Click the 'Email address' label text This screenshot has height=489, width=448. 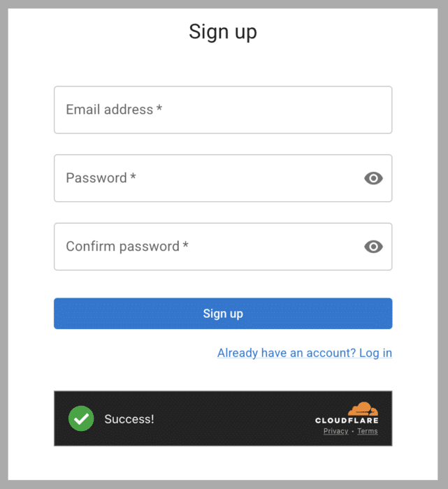click(x=109, y=110)
